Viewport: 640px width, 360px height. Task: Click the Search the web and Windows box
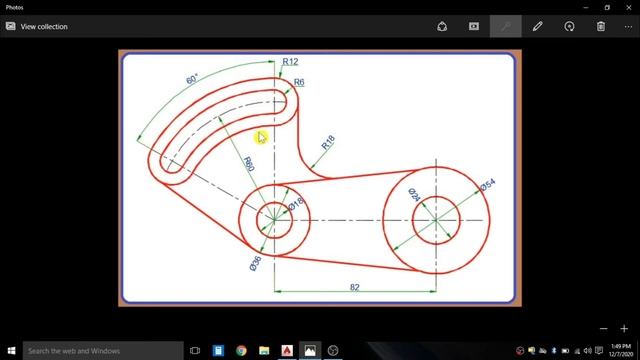pos(103,351)
